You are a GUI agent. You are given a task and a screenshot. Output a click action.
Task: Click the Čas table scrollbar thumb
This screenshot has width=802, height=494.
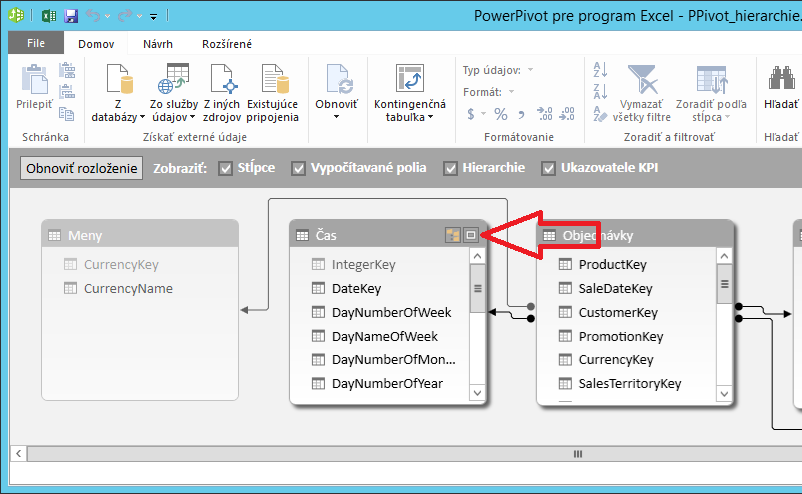click(477, 288)
